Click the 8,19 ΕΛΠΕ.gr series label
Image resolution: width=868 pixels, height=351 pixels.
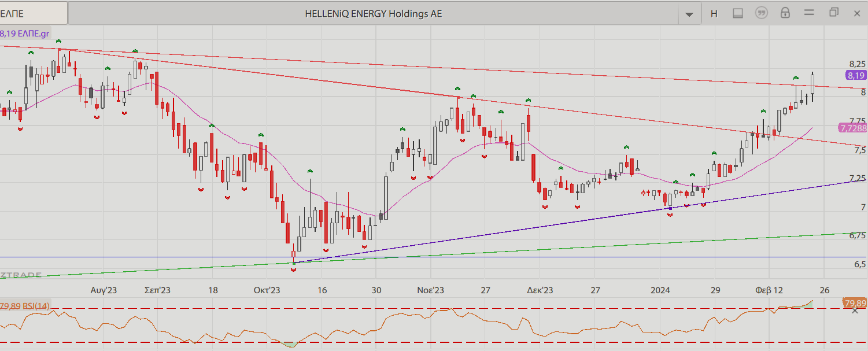[26, 34]
